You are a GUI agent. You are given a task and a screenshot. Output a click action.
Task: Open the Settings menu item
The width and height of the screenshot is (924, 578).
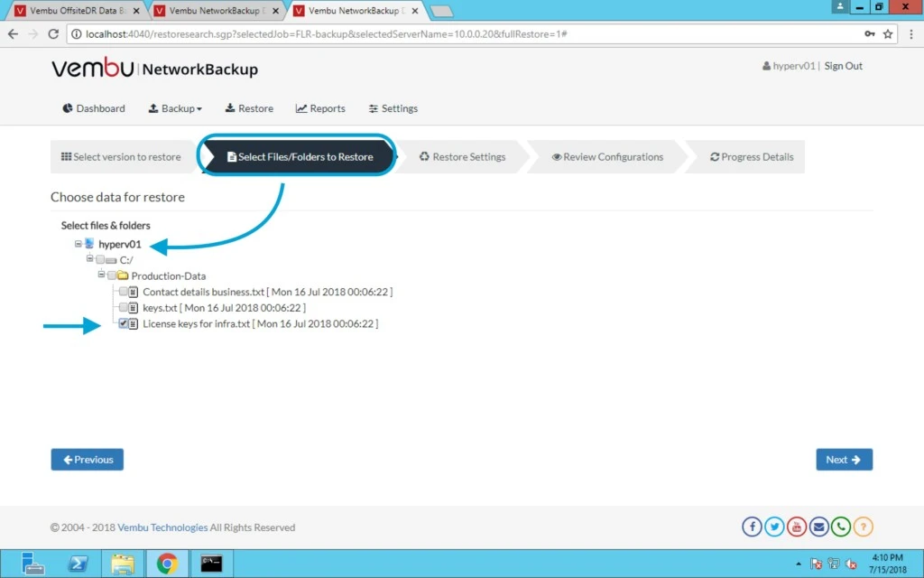pyautogui.click(x=393, y=108)
